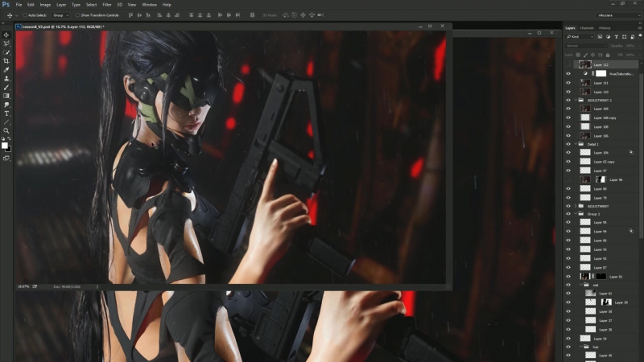Open the layer Kind filter dropdown

pyautogui.click(x=580, y=36)
